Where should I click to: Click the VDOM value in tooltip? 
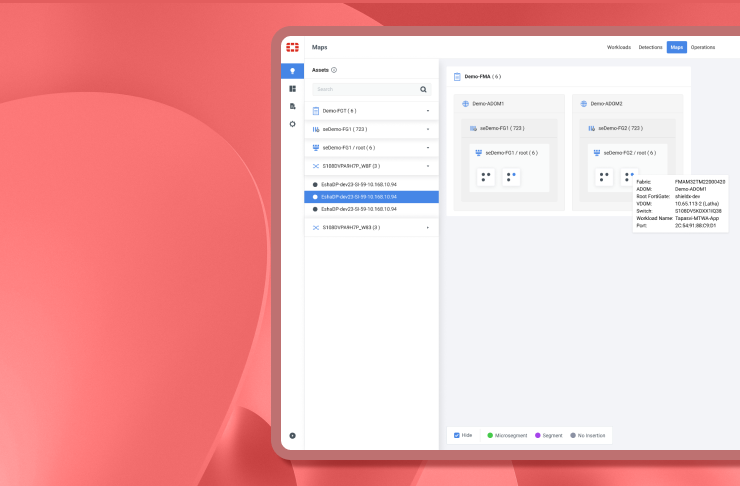pos(697,204)
